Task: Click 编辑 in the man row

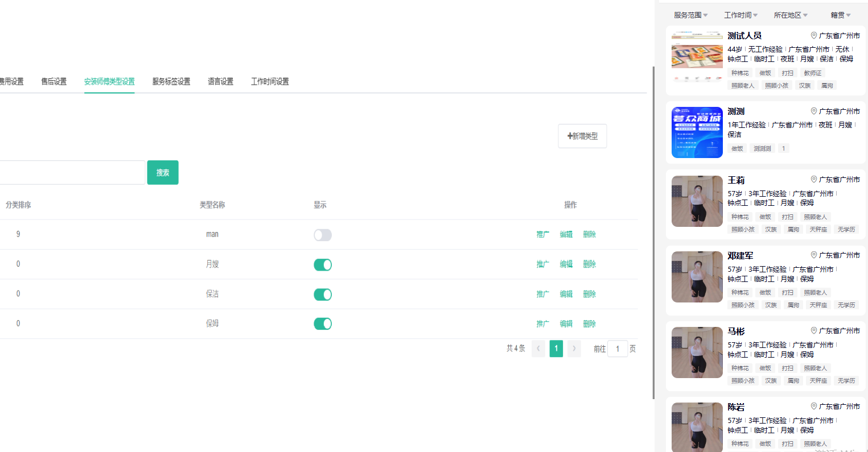Action: point(566,234)
